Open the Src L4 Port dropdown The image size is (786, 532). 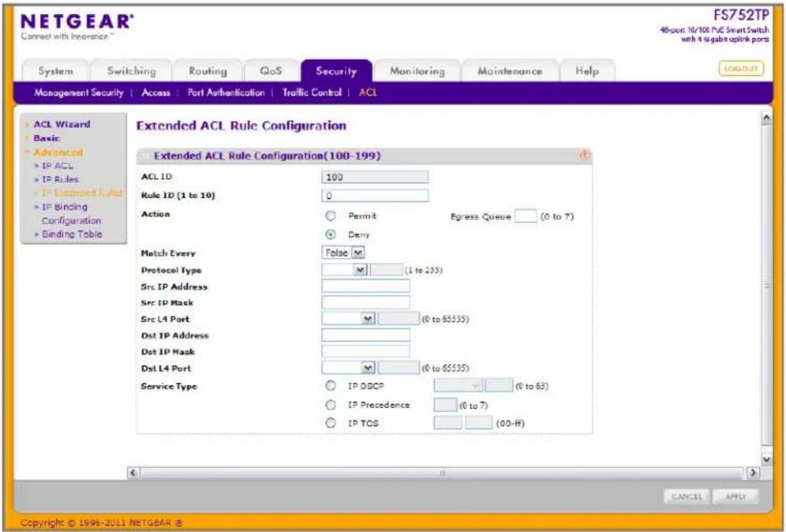pyautogui.click(x=348, y=318)
